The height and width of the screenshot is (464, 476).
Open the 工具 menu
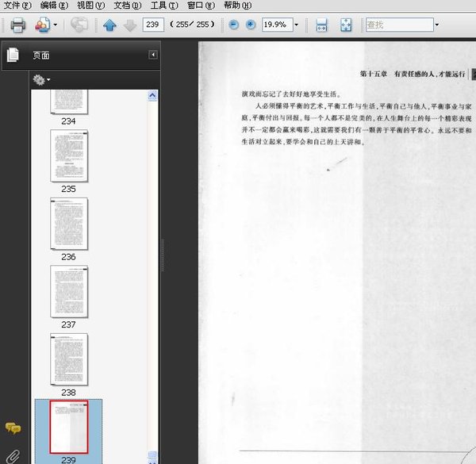tap(164, 6)
